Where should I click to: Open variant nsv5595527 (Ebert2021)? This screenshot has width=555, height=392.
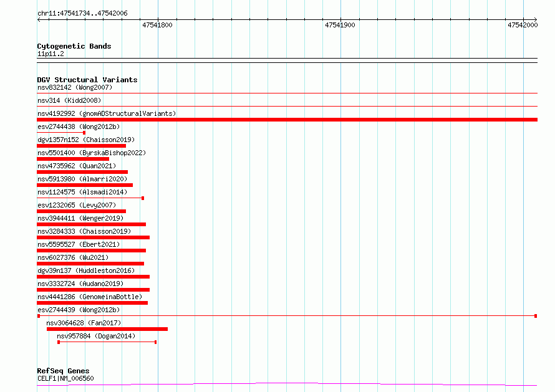click(79, 244)
